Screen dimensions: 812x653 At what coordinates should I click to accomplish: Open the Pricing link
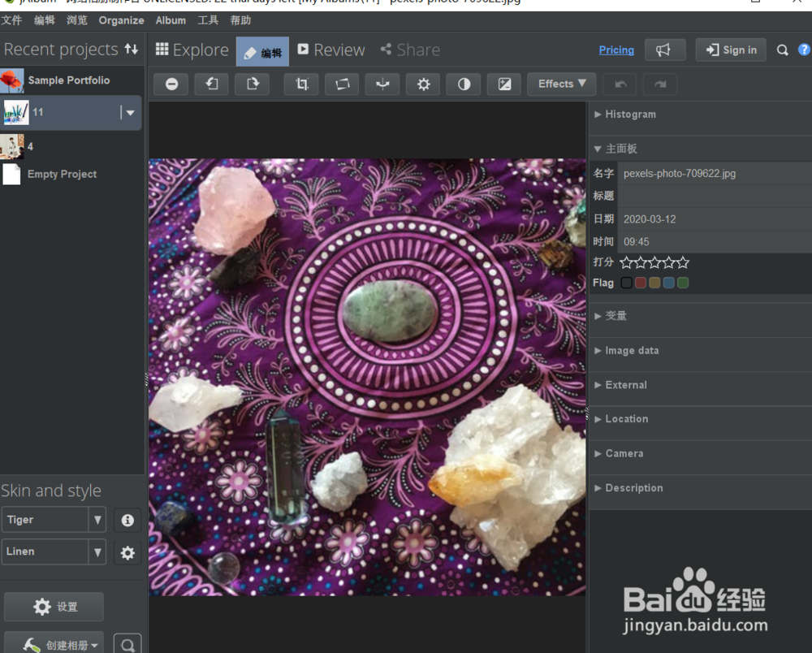616,50
